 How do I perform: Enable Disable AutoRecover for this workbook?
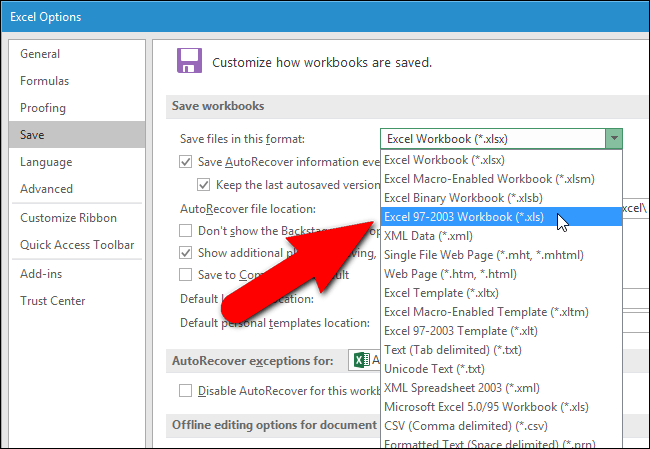[185, 391]
